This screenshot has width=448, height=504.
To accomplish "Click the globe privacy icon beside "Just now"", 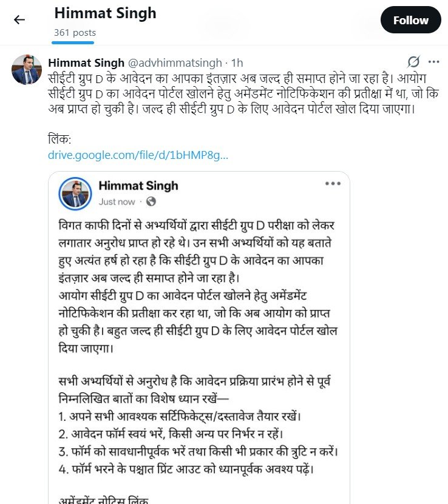I will tap(151, 201).
